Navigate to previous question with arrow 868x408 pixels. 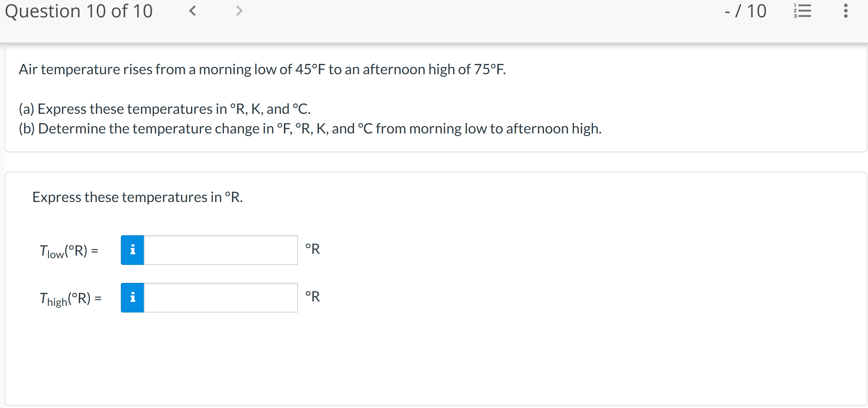pos(193,11)
